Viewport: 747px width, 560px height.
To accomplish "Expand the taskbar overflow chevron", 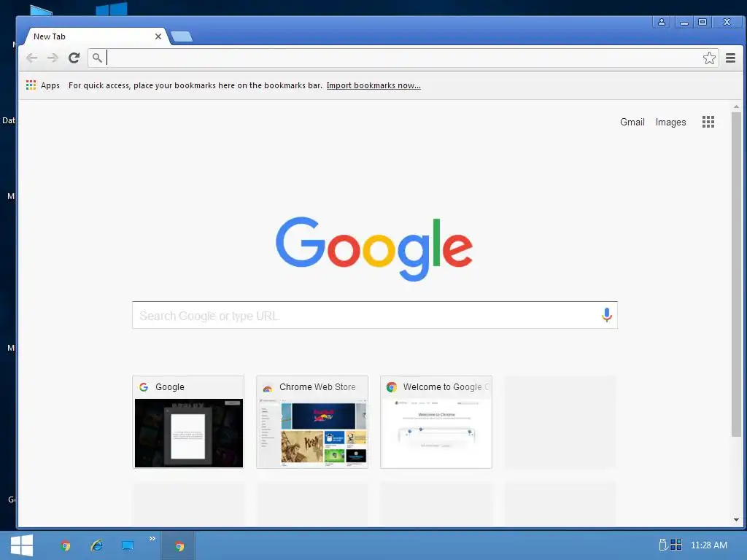I will point(152,539).
